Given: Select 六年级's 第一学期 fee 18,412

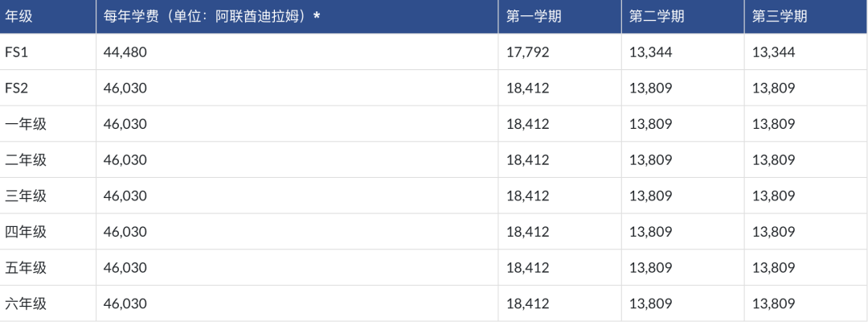Looking at the screenshot, I should pyautogui.click(x=528, y=303).
